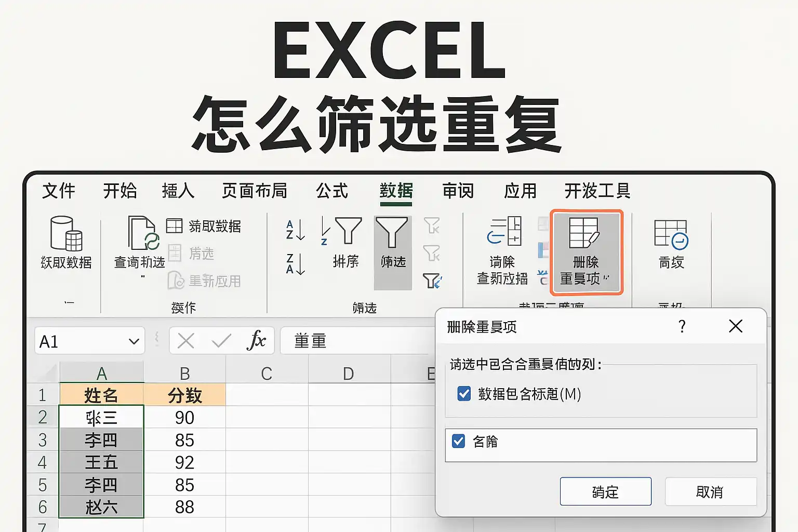The width and height of the screenshot is (798, 532).
Task: Open the review tab right of 数据
Action: point(458,191)
